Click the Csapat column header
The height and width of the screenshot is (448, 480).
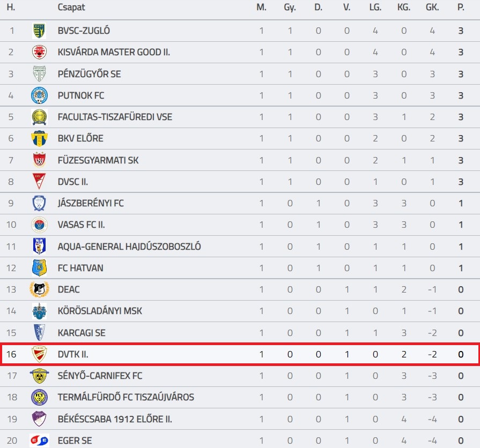(71, 8)
